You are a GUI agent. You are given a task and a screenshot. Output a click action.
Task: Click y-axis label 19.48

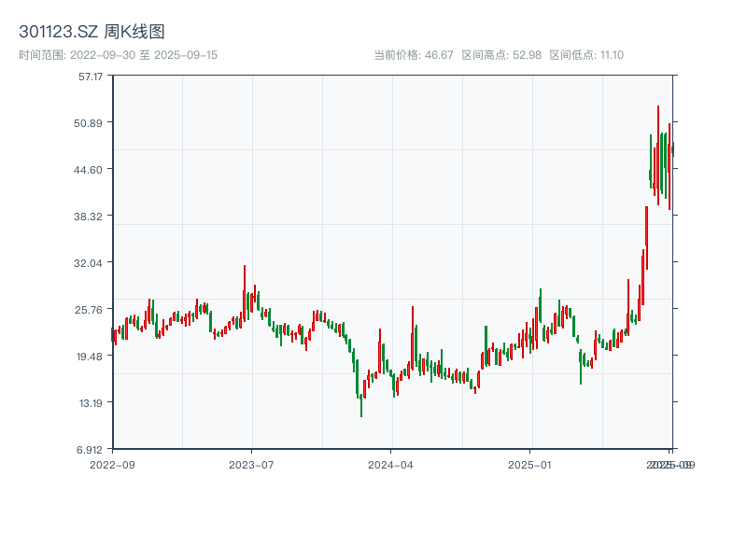(90, 357)
